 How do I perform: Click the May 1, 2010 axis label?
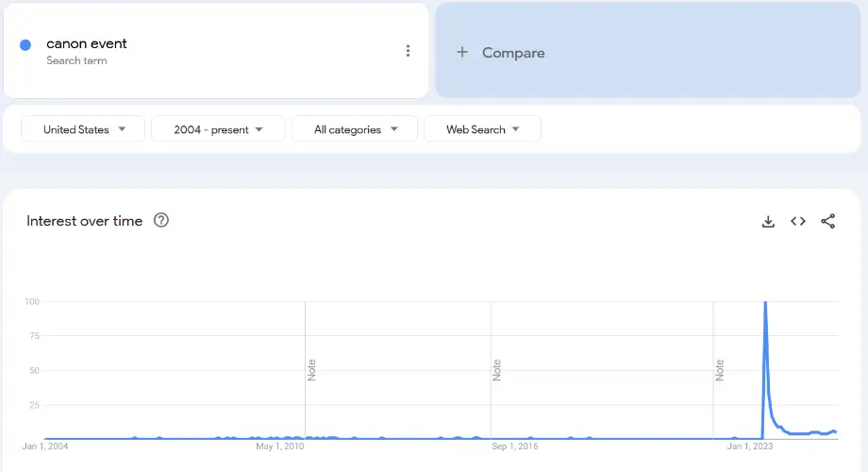click(x=279, y=446)
